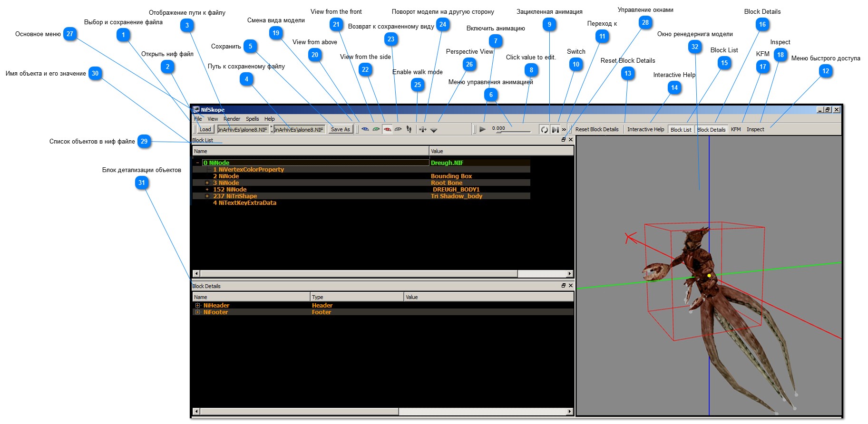
Task: Enable walk mode with the footprints icon
Action: (x=409, y=129)
